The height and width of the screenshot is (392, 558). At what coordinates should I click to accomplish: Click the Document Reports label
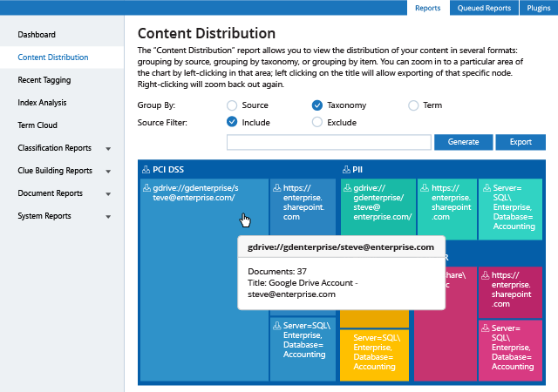[x=51, y=193]
